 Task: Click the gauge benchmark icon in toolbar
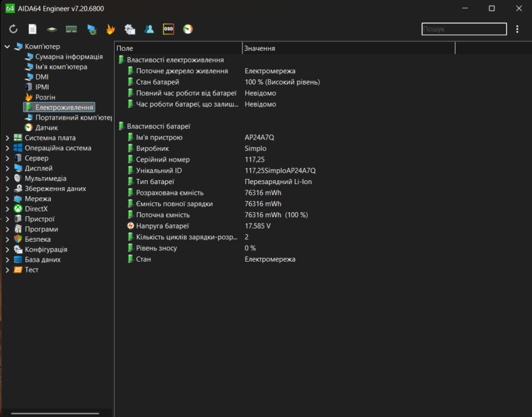[187, 29]
